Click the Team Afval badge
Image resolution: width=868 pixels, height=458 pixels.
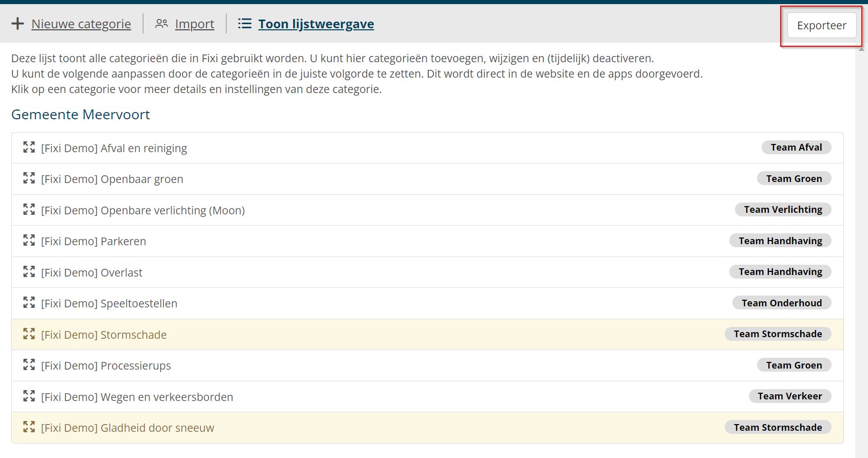[796, 148]
